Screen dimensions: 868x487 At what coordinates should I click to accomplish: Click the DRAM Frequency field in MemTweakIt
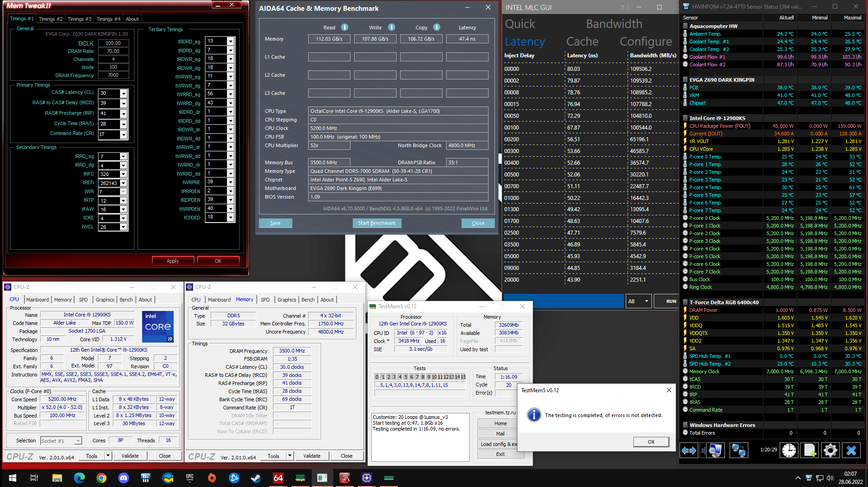pyautogui.click(x=113, y=75)
